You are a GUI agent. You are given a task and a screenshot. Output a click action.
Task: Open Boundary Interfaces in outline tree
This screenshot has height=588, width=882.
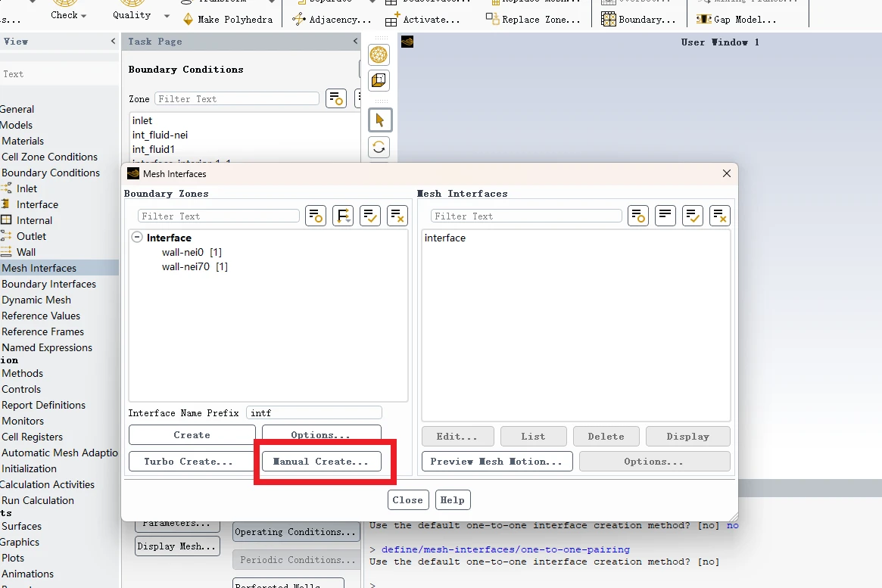pyautogui.click(x=49, y=284)
